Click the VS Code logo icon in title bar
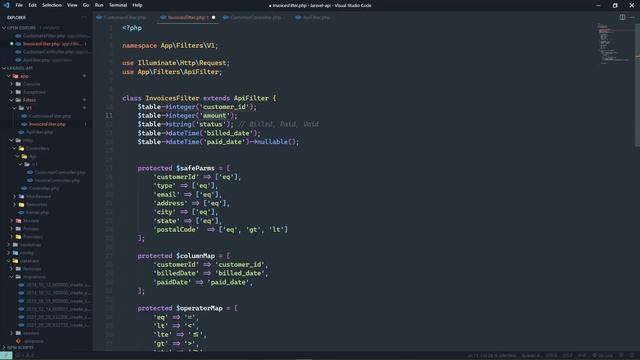Image resolution: width=640 pixels, height=360 pixels. (6, 5)
